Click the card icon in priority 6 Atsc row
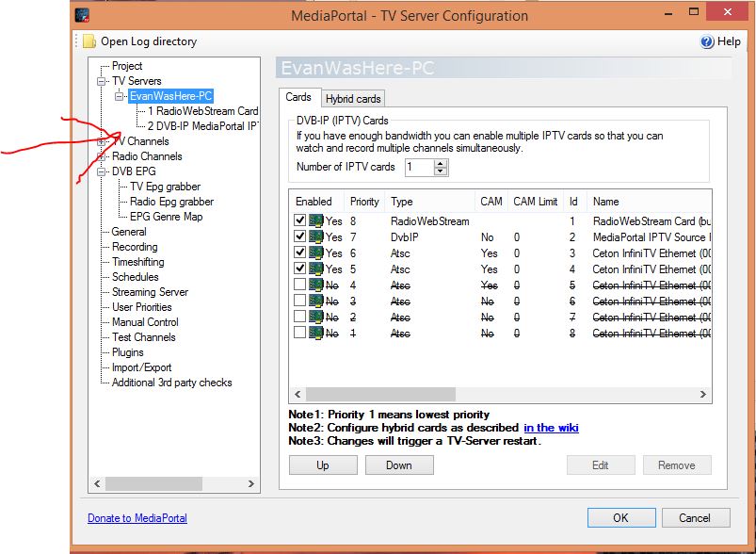 pyautogui.click(x=315, y=253)
